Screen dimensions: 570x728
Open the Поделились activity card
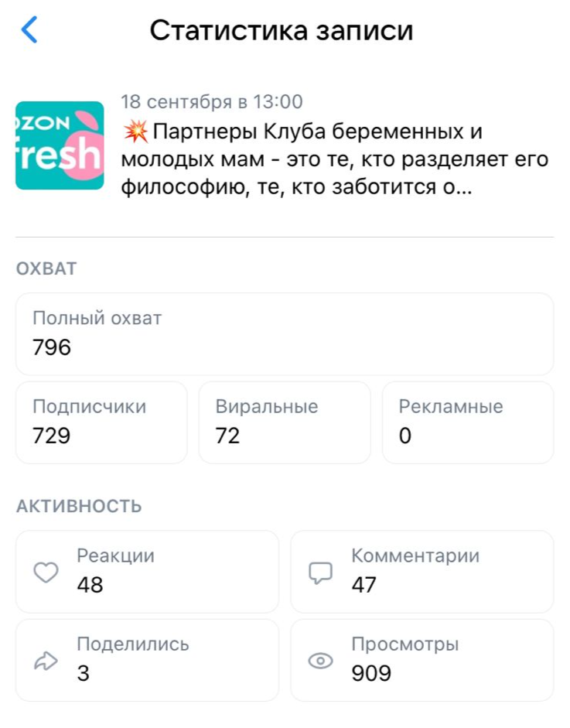tap(147, 659)
